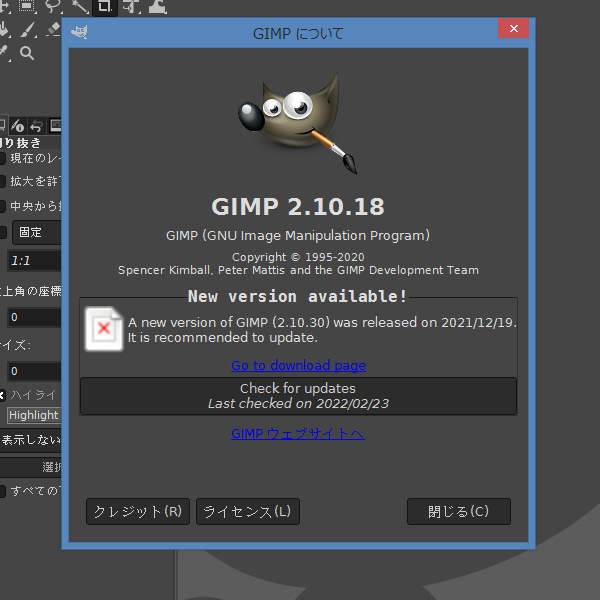
Task: Toggle the 拡大を許... (allow growing) checkbox
Action: coord(2,181)
